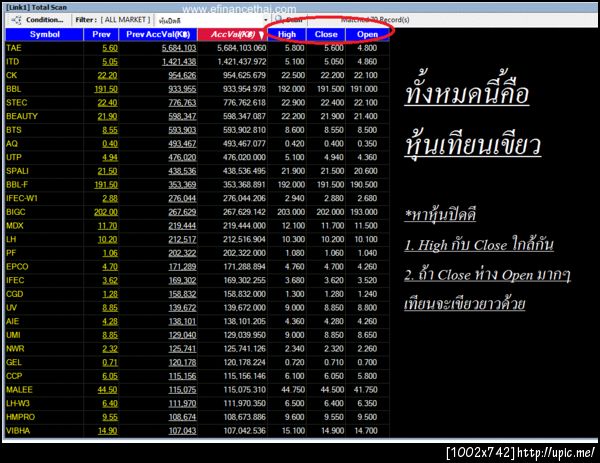The width and height of the screenshot is (600, 463).
Task: Sort by Prev column header
Action: click(x=101, y=34)
